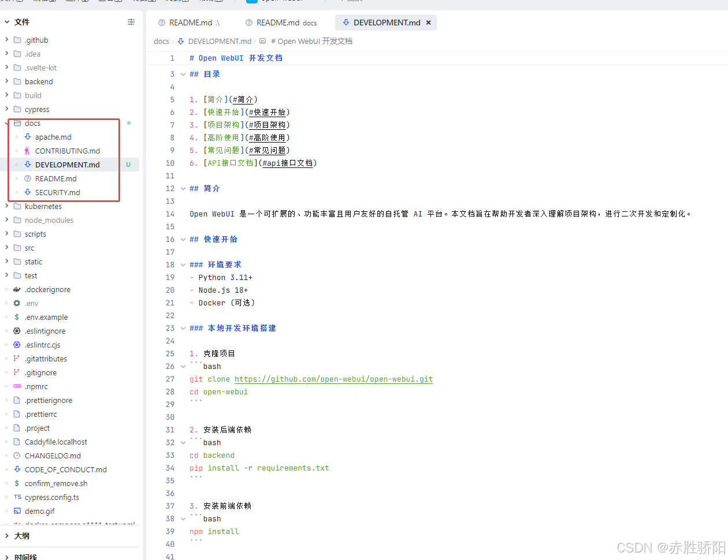
Task: Expand the src folder arrow
Action: click(x=7, y=248)
